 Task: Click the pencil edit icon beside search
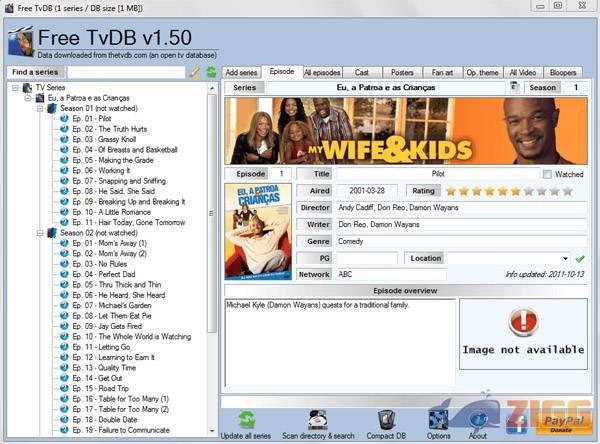[x=195, y=72]
